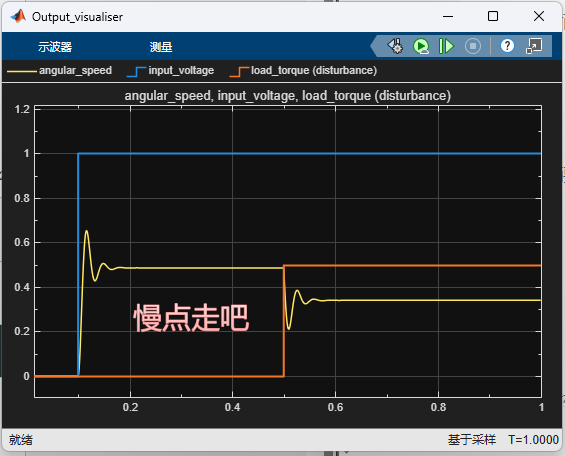Click the x-axis label 0.6
This screenshot has width=565, height=456.
point(335,407)
